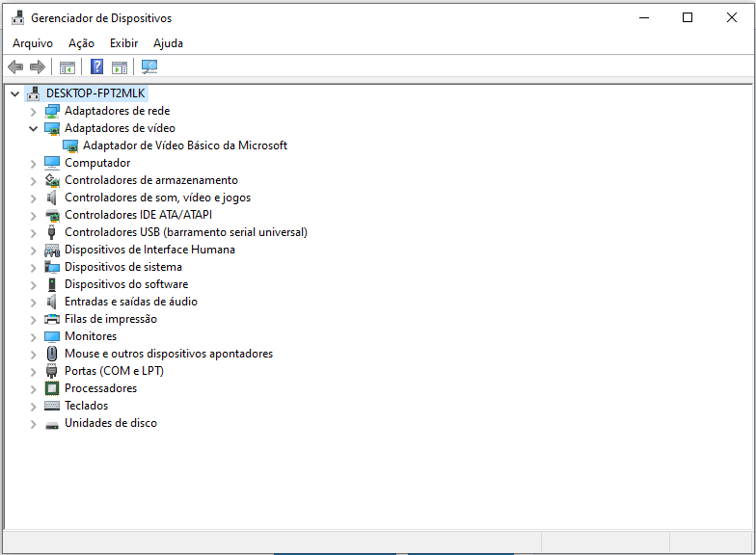Click the Back arrow toolbar icon
The height and width of the screenshot is (555, 756).
point(15,66)
